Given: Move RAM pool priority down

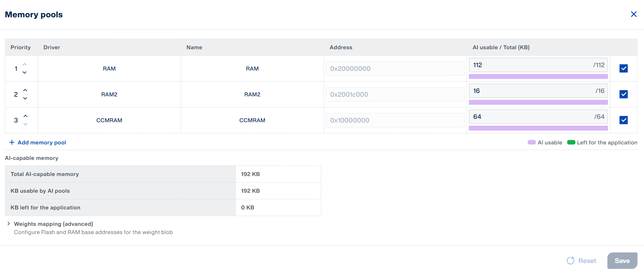Looking at the screenshot, I should (25, 72).
